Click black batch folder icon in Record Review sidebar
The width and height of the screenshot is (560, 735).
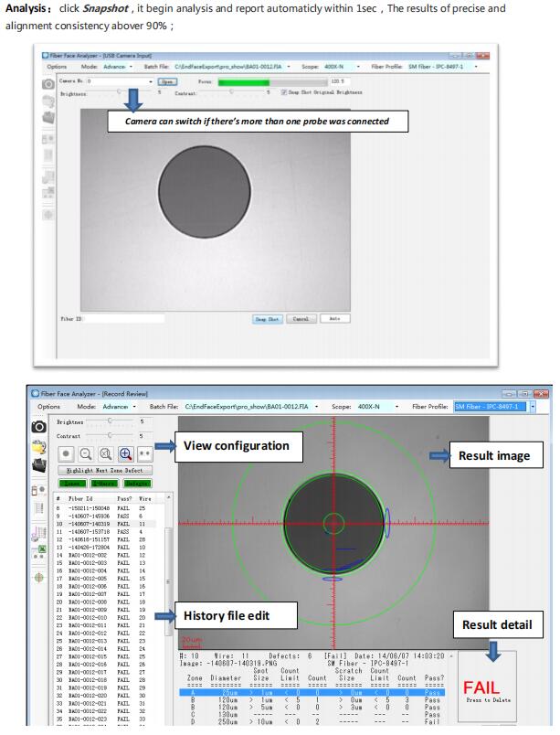click(39, 465)
